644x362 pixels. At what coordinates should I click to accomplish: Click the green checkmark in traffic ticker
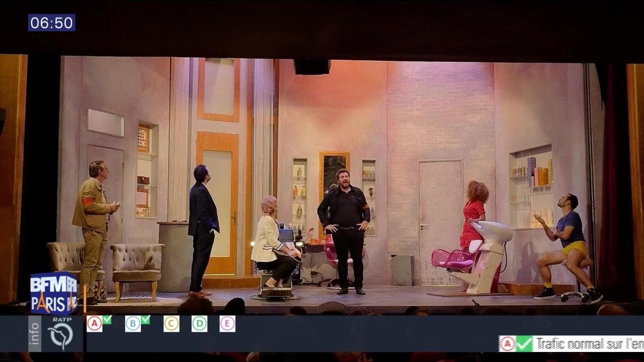[x=524, y=343]
